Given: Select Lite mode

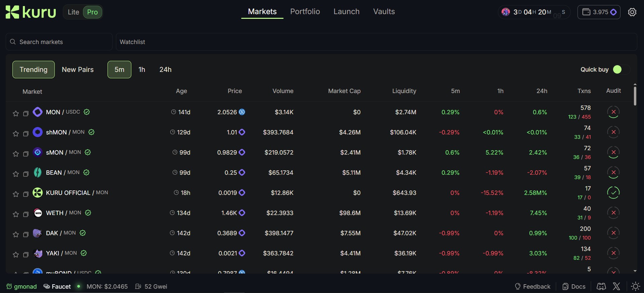Looking at the screenshot, I should point(73,12).
